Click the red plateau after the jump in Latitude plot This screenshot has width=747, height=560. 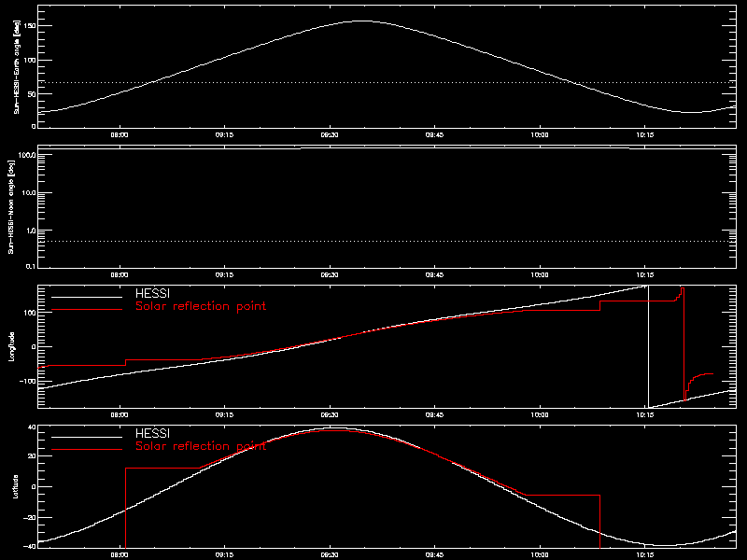[162, 469]
